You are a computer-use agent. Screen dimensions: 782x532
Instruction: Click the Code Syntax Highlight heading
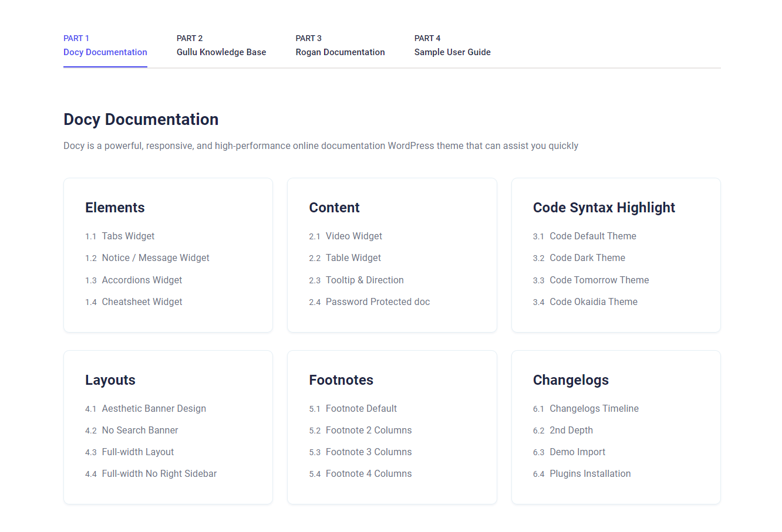604,208
